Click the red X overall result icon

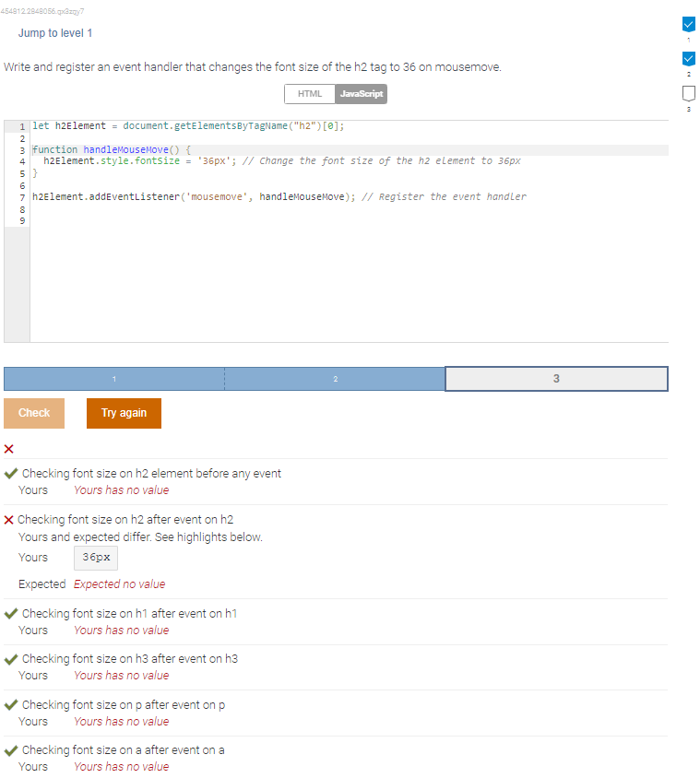pos(9,449)
